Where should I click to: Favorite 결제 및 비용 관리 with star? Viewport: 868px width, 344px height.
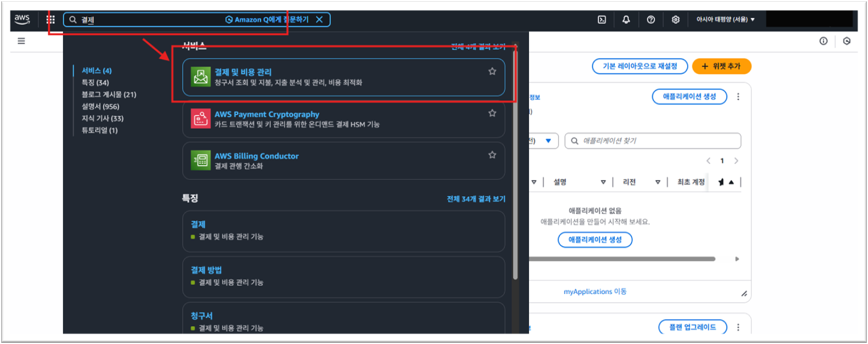click(x=492, y=72)
